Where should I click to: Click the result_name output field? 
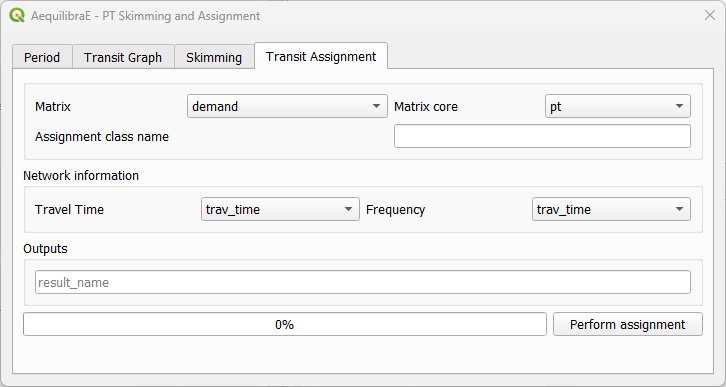(x=363, y=282)
